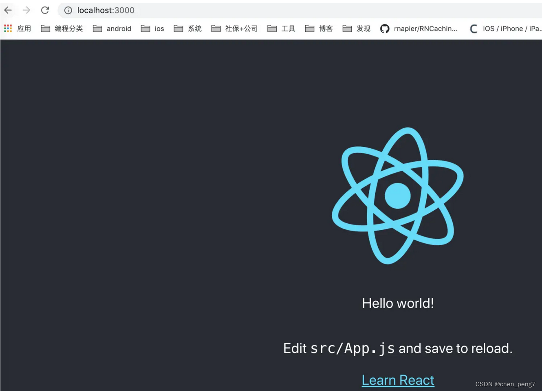Open the android bookmark folder

point(112,29)
